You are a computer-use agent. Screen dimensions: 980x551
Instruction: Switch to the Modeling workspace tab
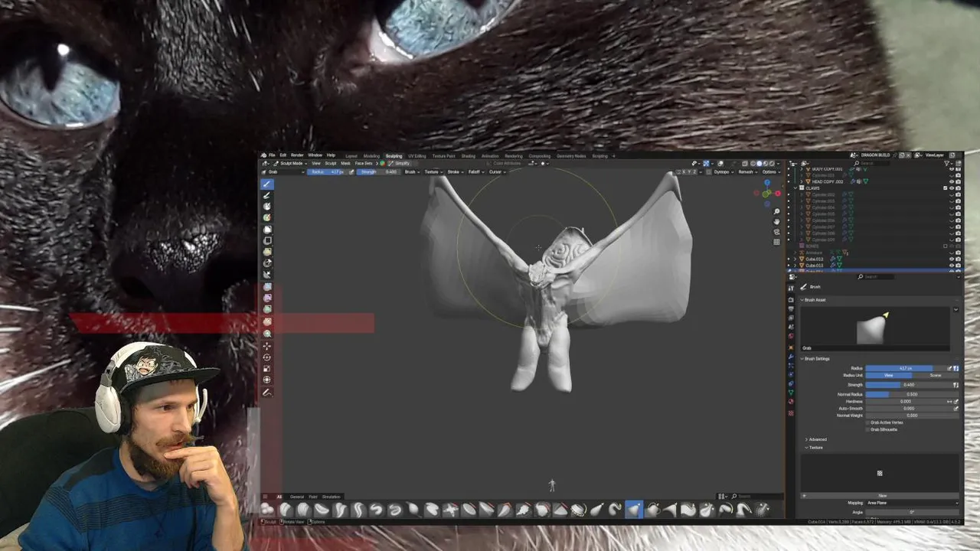[x=371, y=155]
